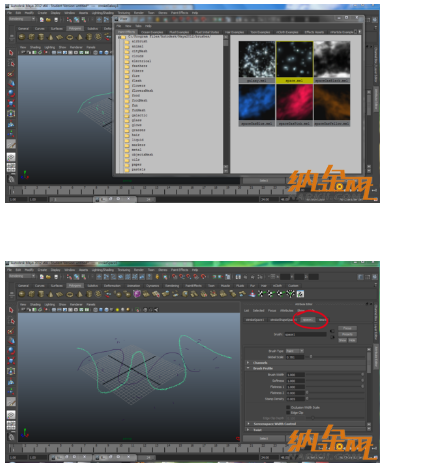Create polygon cube from lower screenshot shelf
Image resolution: width=427 pixels, height=472 pixels.
pos(32,294)
